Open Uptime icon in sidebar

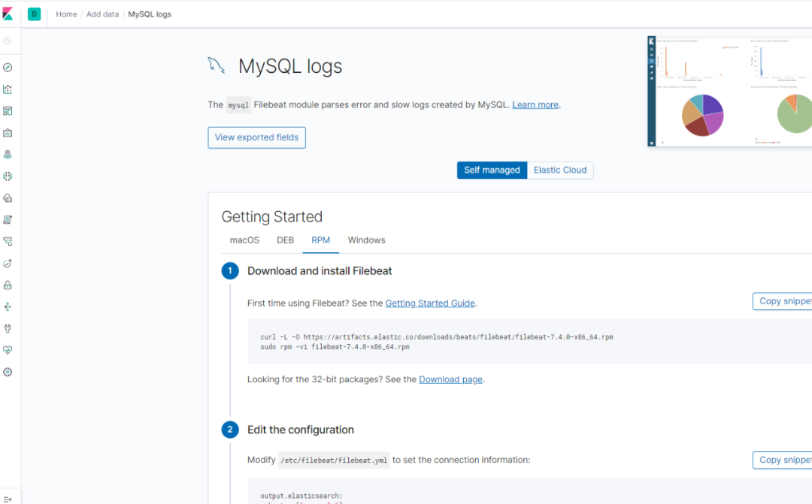click(x=8, y=264)
